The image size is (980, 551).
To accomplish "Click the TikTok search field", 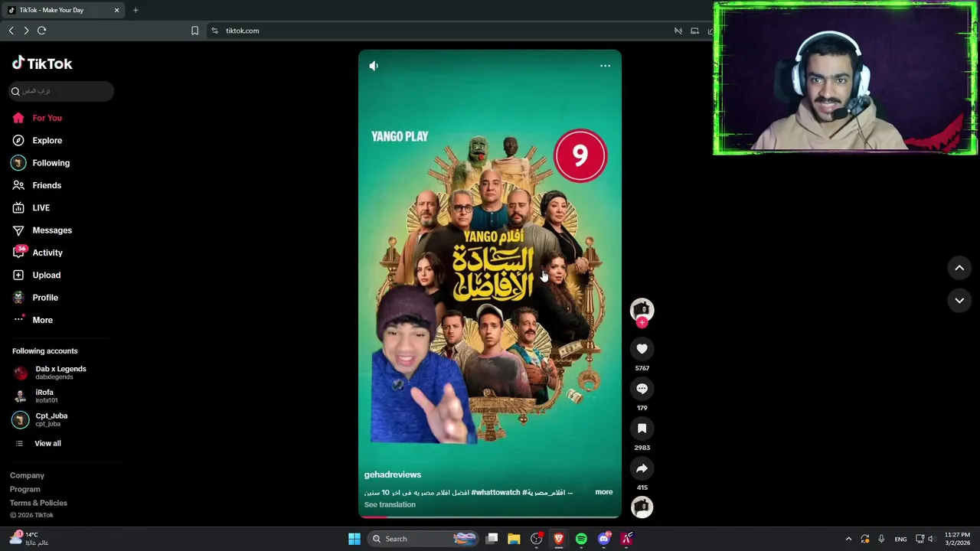I will (61, 91).
